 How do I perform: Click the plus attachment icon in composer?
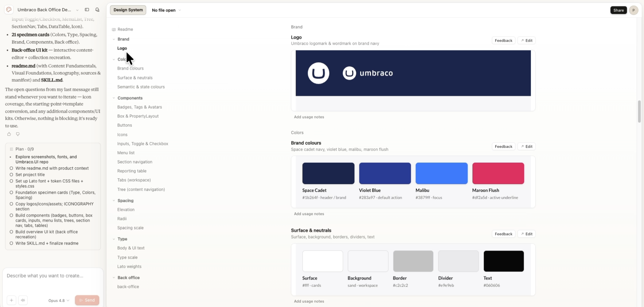pyautogui.click(x=11, y=300)
